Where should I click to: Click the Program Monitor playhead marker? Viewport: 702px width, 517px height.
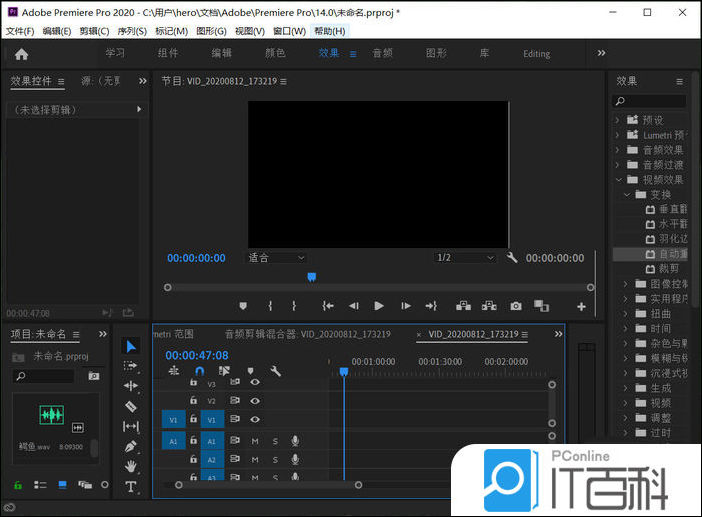pyautogui.click(x=311, y=277)
